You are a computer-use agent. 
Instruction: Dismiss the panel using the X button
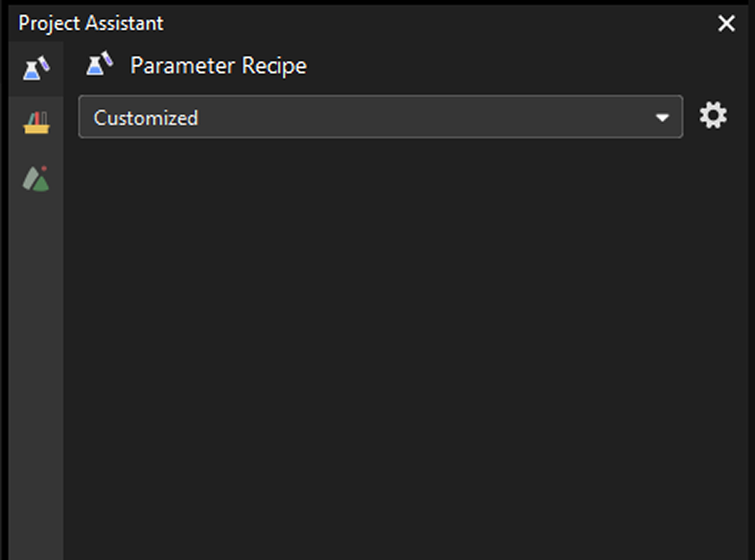(726, 23)
